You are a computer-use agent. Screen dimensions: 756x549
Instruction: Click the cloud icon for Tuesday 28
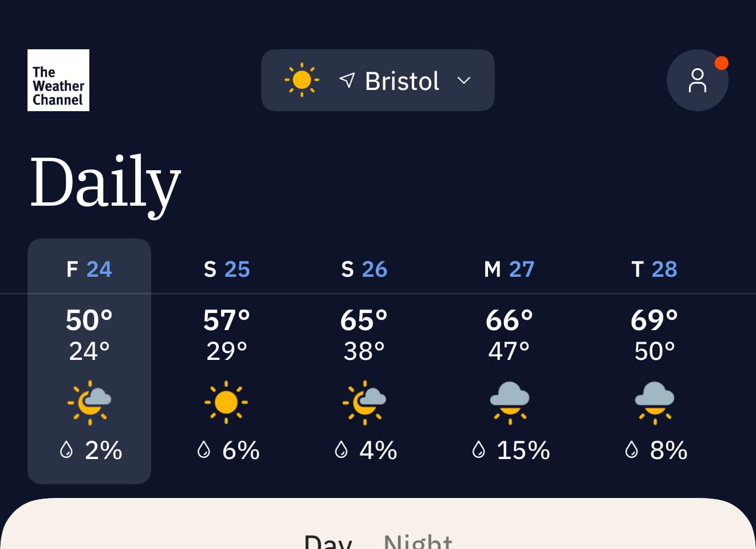coord(655,402)
